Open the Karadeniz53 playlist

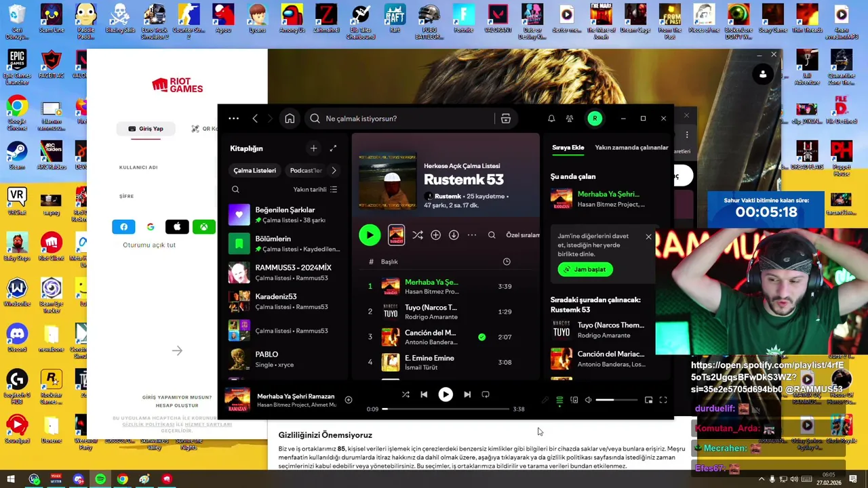coord(285,302)
